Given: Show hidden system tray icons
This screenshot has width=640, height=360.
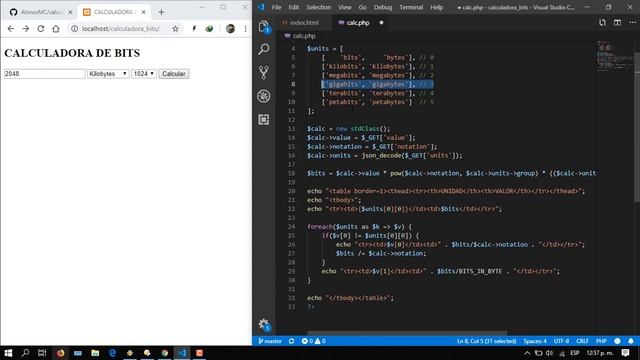Looking at the screenshot, I should click(527, 353).
